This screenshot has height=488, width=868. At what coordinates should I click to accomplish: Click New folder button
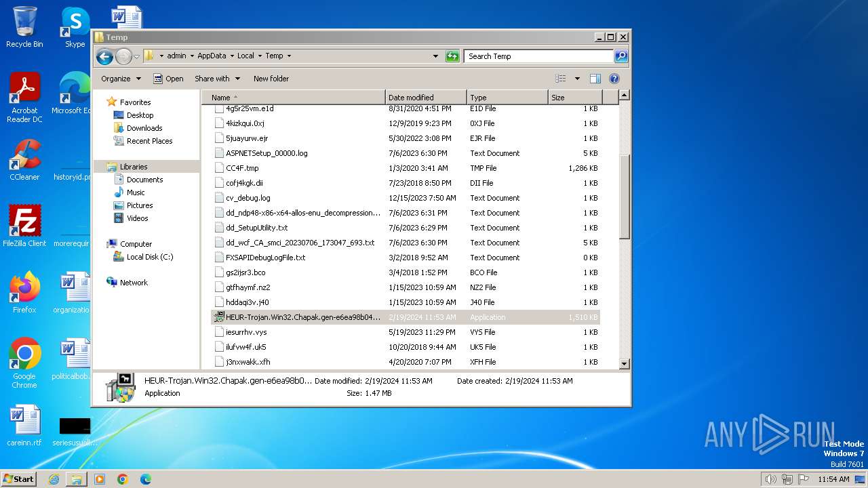pos(271,79)
